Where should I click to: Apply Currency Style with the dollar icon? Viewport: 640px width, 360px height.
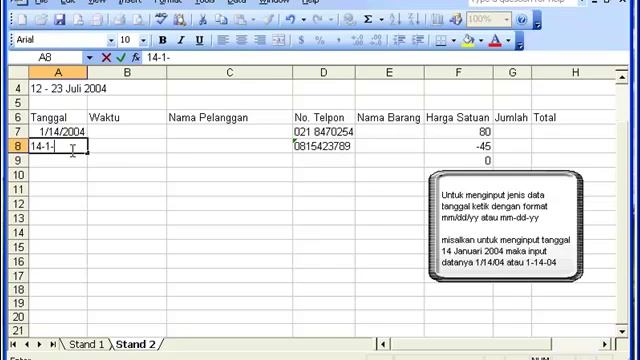tap(301, 40)
